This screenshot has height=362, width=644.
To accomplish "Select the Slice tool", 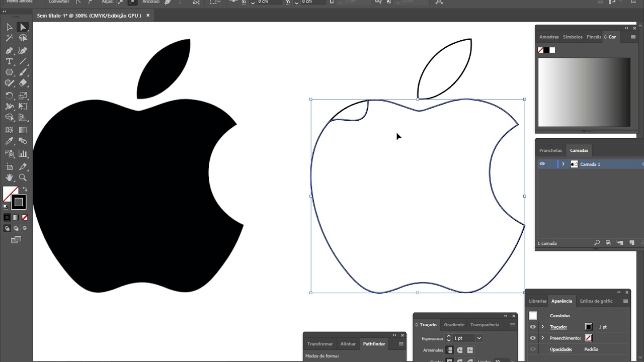I will tap(23, 167).
